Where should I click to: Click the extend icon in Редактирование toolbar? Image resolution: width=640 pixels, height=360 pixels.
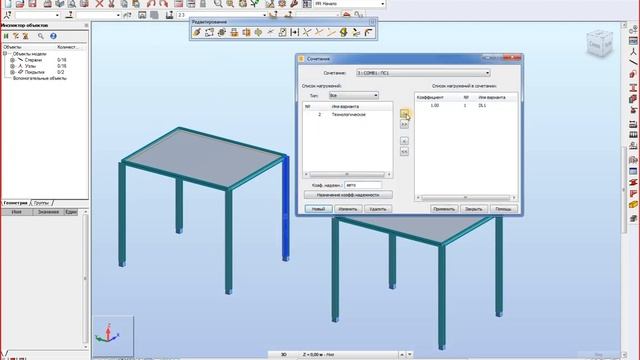tap(331, 32)
